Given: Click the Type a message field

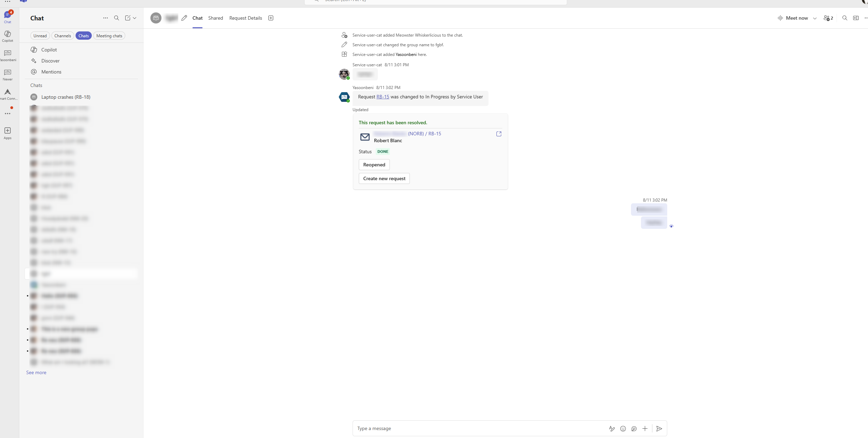Looking at the screenshot, I should [x=480, y=428].
